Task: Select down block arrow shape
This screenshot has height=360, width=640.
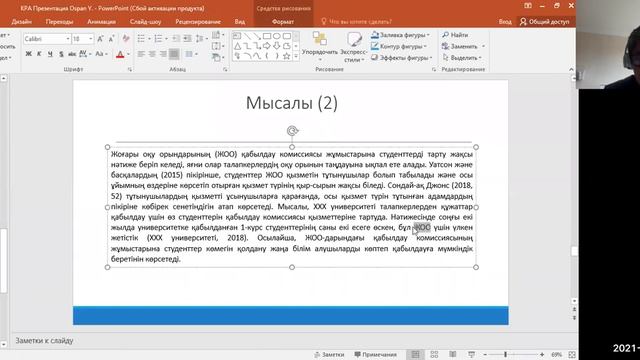Action: 276,46
